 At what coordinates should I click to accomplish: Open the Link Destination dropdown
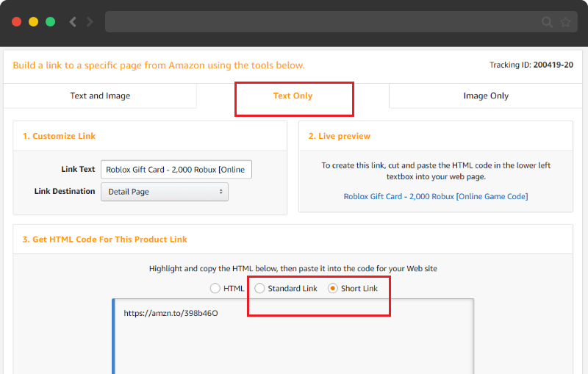point(164,192)
